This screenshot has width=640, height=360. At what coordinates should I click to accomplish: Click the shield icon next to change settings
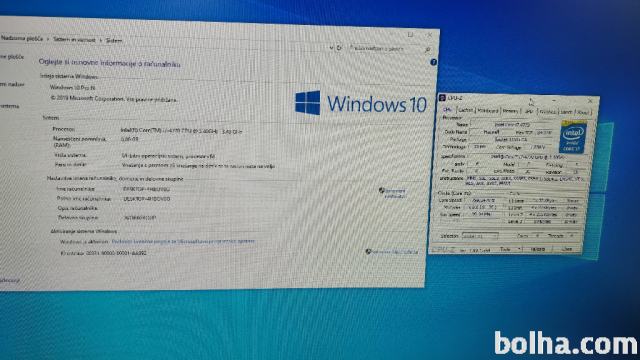[x=382, y=190]
